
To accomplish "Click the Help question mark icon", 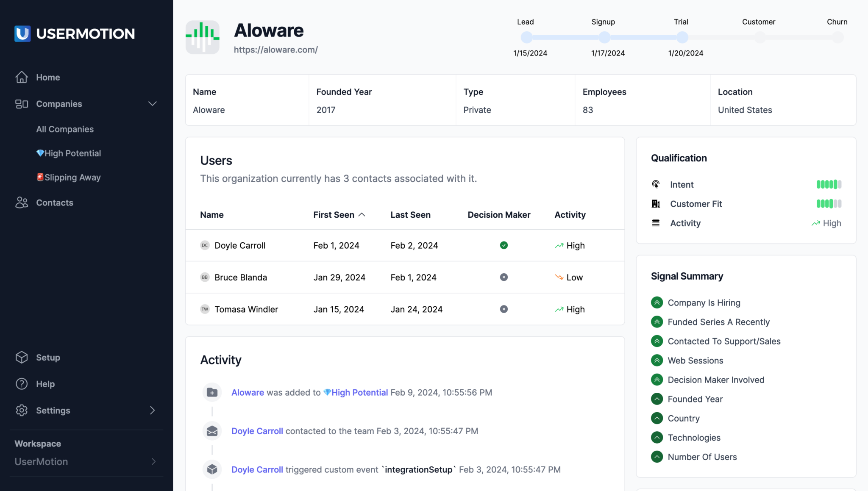I will point(22,384).
